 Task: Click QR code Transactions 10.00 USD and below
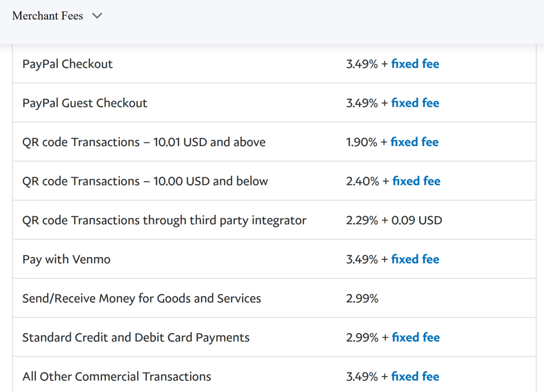pyautogui.click(x=145, y=181)
